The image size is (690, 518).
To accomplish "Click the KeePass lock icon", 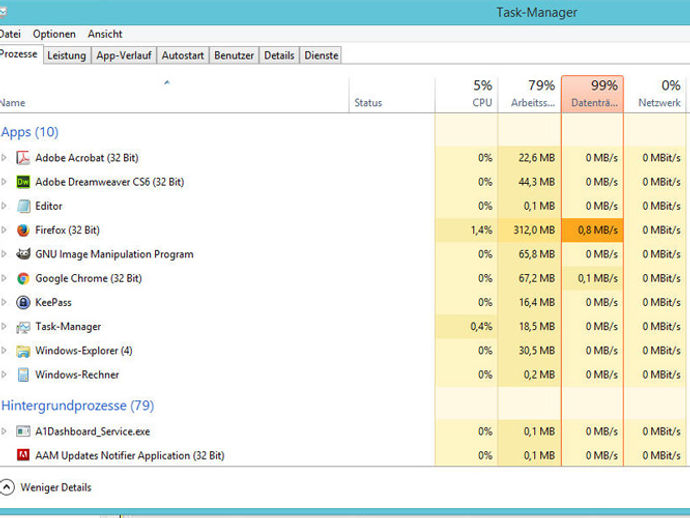I will 23,302.
